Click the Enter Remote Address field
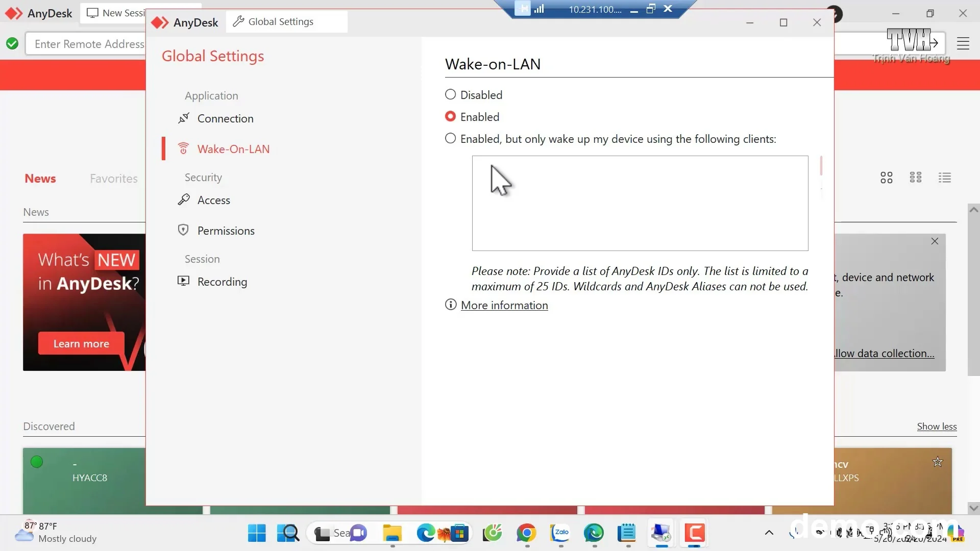This screenshot has height=551, width=980. click(86, 44)
